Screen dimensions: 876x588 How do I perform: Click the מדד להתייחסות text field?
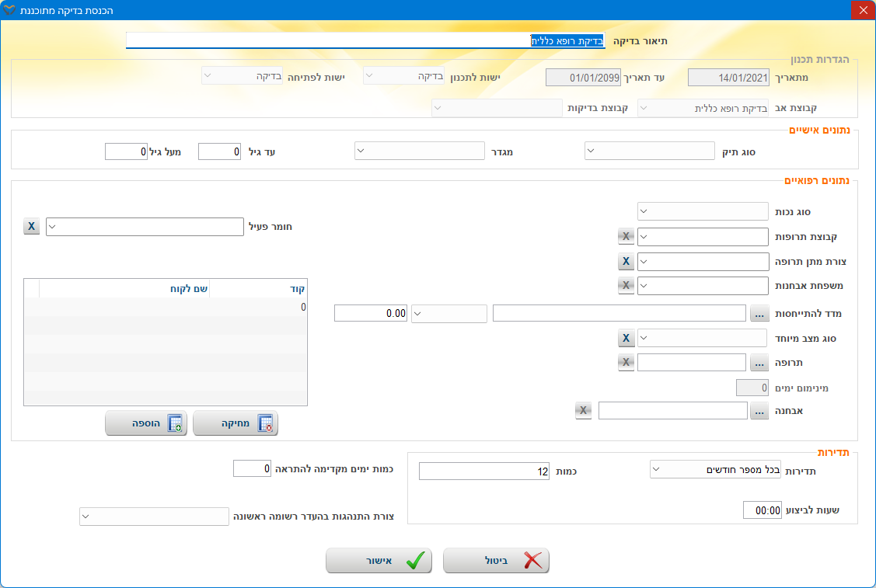[619, 313]
